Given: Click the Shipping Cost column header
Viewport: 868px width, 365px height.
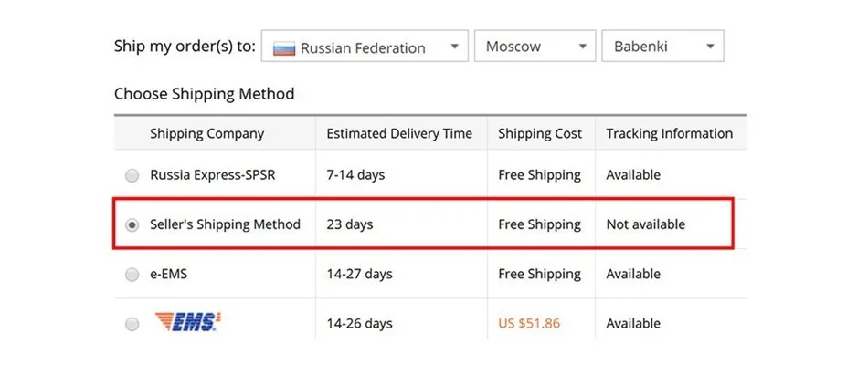Looking at the screenshot, I should coord(540,133).
